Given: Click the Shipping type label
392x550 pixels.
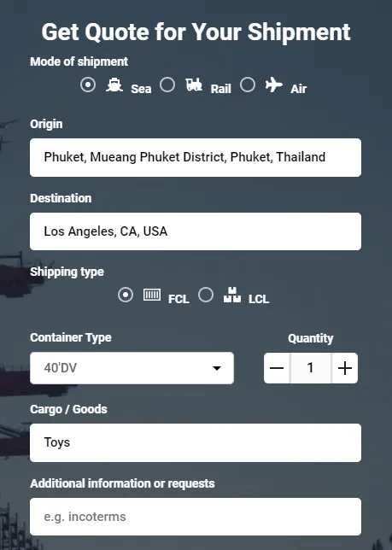Looking at the screenshot, I should pyautogui.click(x=67, y=272).
